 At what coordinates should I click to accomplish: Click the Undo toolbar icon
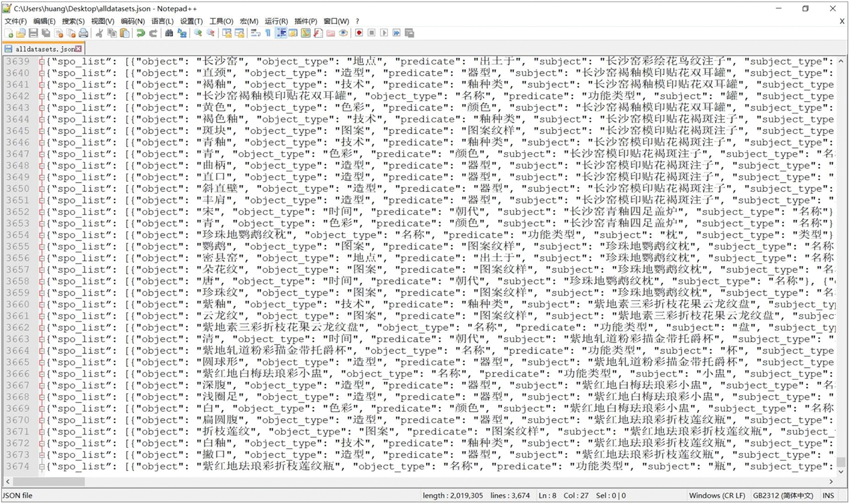coord(140,33)
